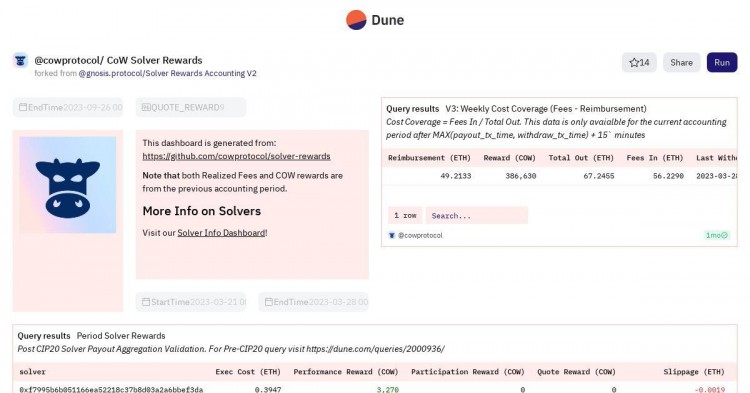Open the EndTime 2023-03-28 date picker

click(x=314, y=302)
